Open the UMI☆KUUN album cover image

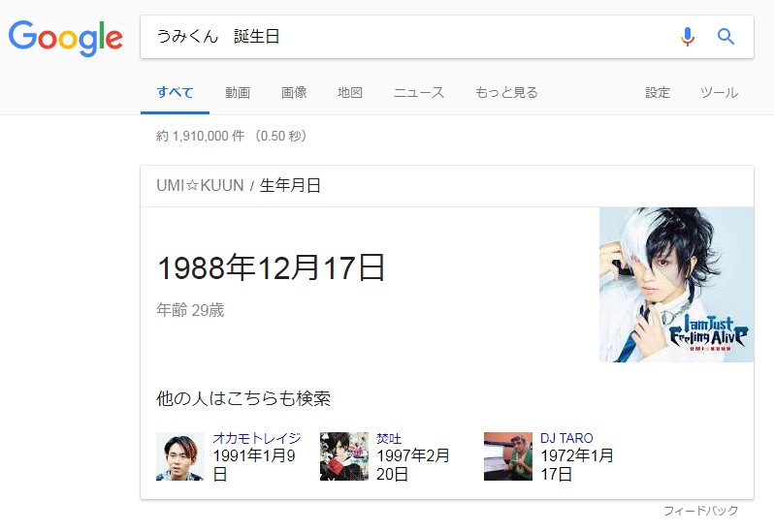677,285
